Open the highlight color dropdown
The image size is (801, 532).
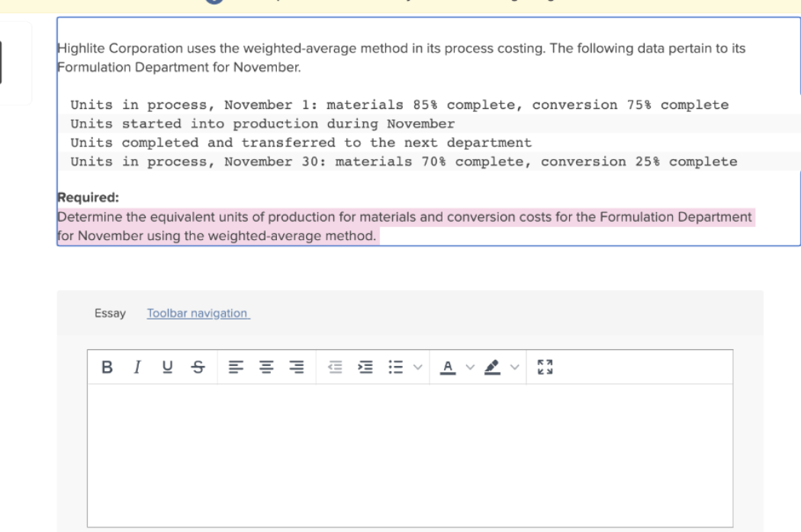(x=513, y=367)
